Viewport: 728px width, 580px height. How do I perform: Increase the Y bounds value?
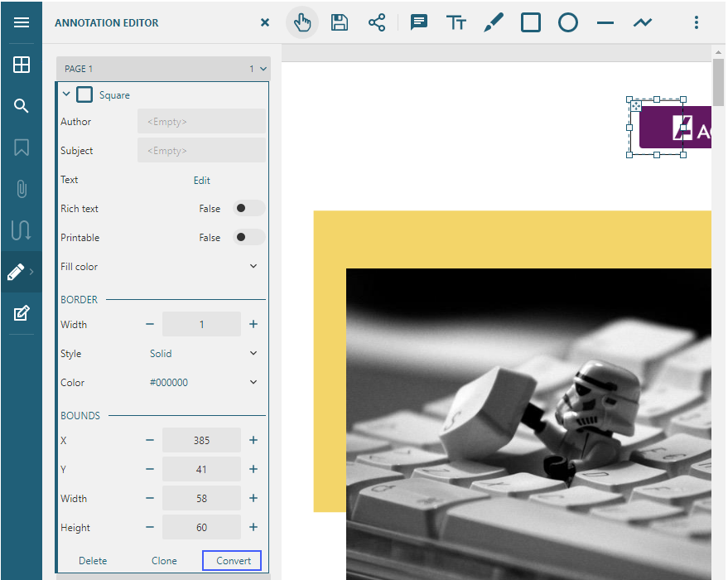[253, 469]
